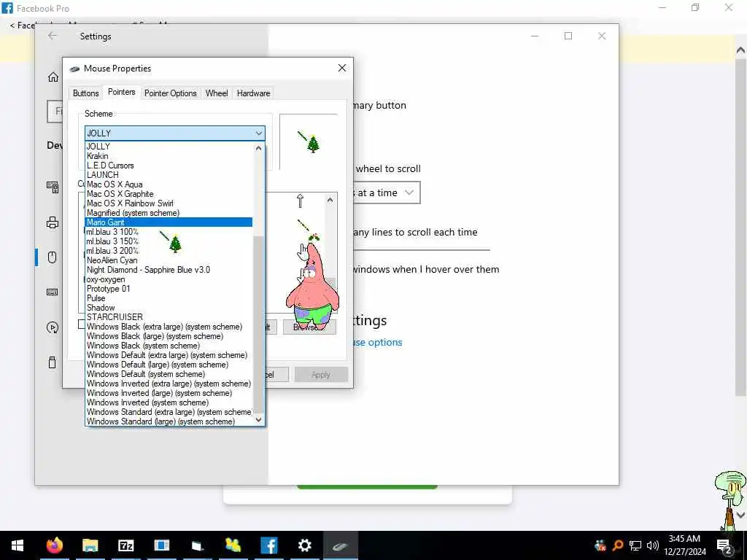Open the Home icon in Settings sidebar
Screen dimensions: 747x560
(x=53, y=77)
